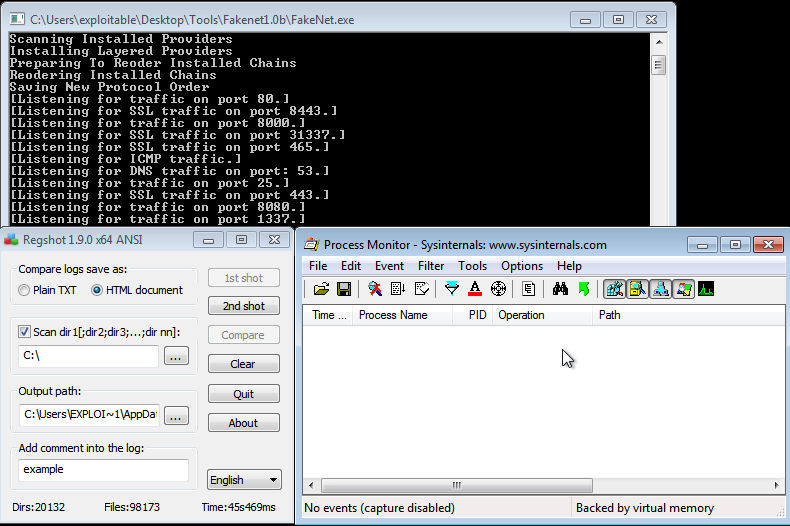This screenshot has height=526, width=790.
Task: Open the Event menu
Action: [389, 266]
